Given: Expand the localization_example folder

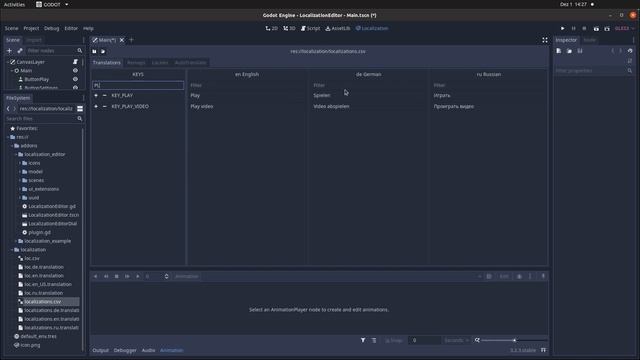Looking at the screenshot, I should click(x=16, y=241).
